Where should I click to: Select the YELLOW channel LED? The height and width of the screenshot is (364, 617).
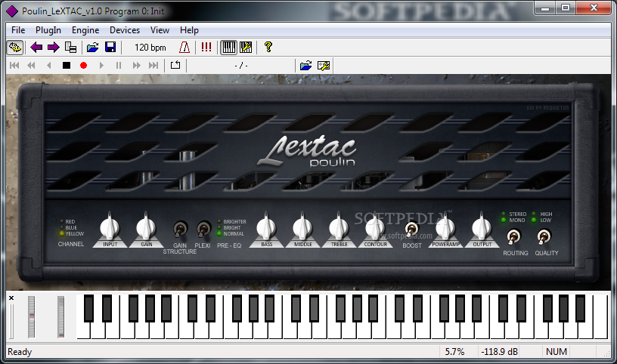tap(62, 233)
